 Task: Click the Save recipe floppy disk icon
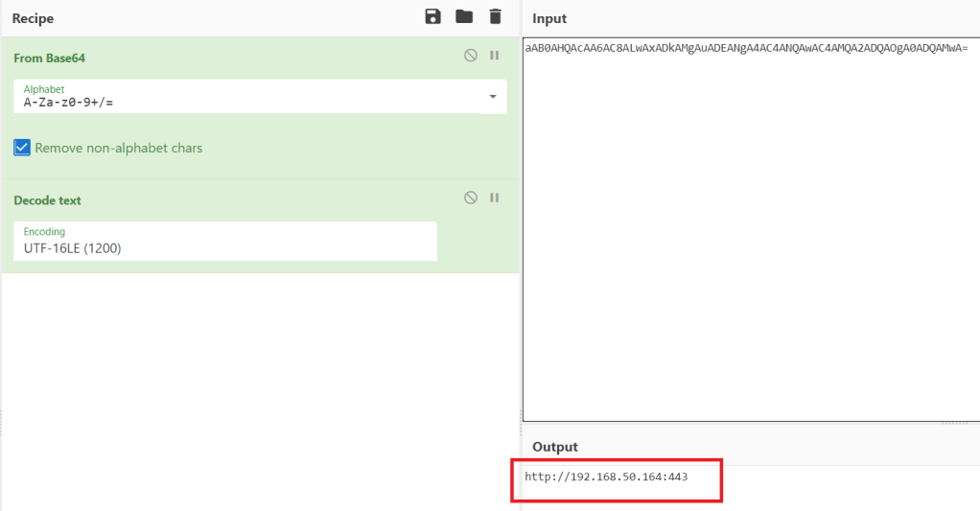[432, 16]
